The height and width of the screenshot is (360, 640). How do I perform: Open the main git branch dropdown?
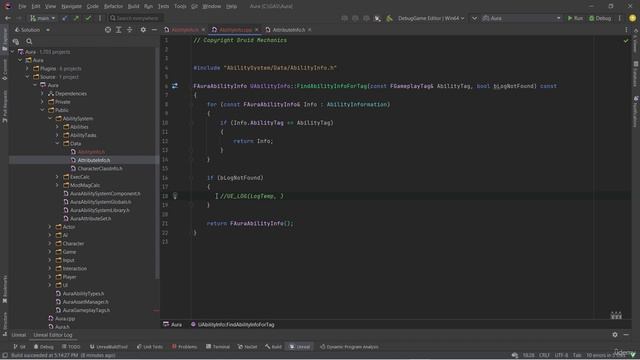(42, 18)
